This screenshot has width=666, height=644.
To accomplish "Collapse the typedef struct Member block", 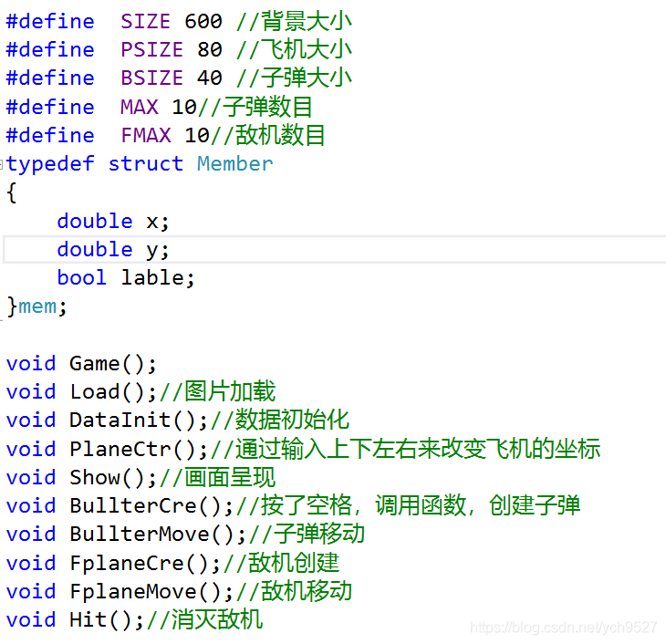I will pyautogui.click(x=1, y=164).
